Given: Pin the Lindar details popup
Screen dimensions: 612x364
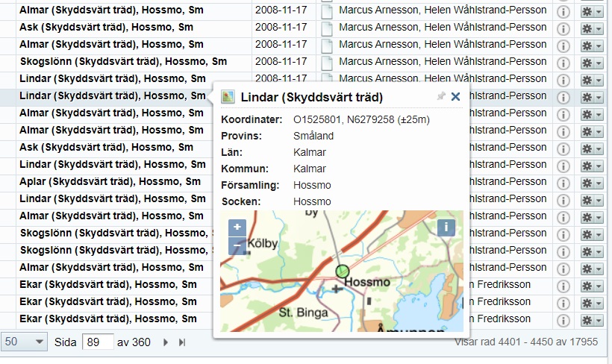Looking at the screenshot, I should (440, 97).
